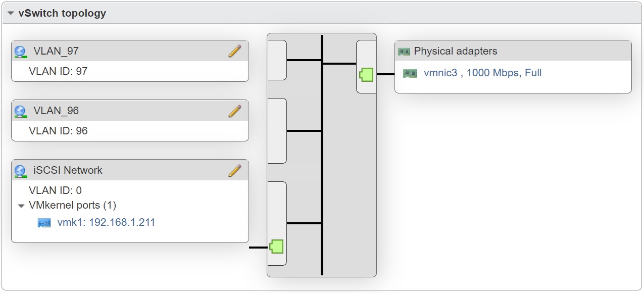
Task: Click the green uplink port connector
Action: coord(366,75)
